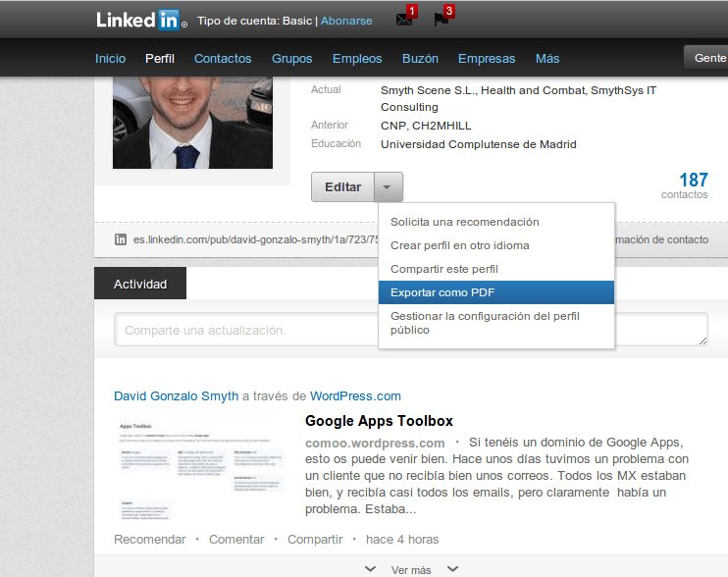
Task: Click the CNP, CH2MHILL previous employers text
Action: 426,126
